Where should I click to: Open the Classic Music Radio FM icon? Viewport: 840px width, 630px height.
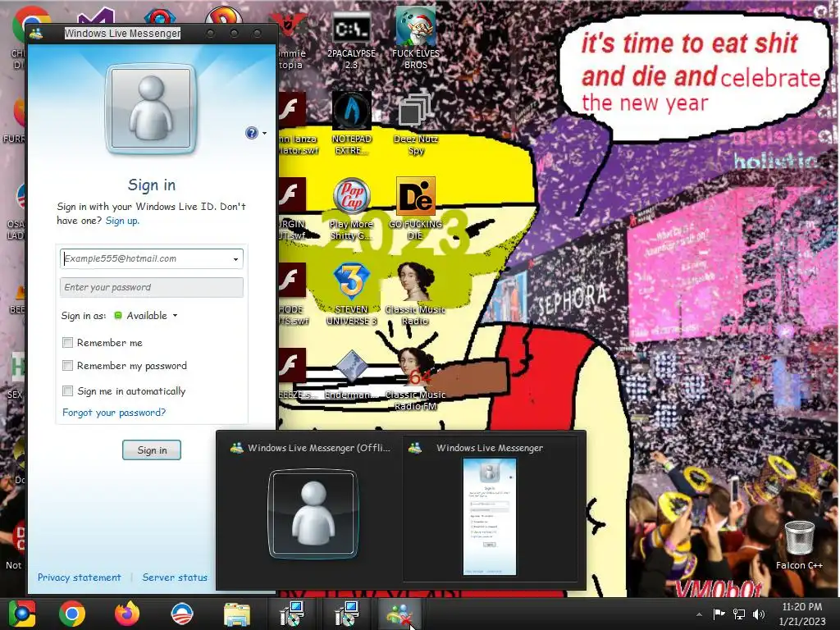tap(416, 379)
